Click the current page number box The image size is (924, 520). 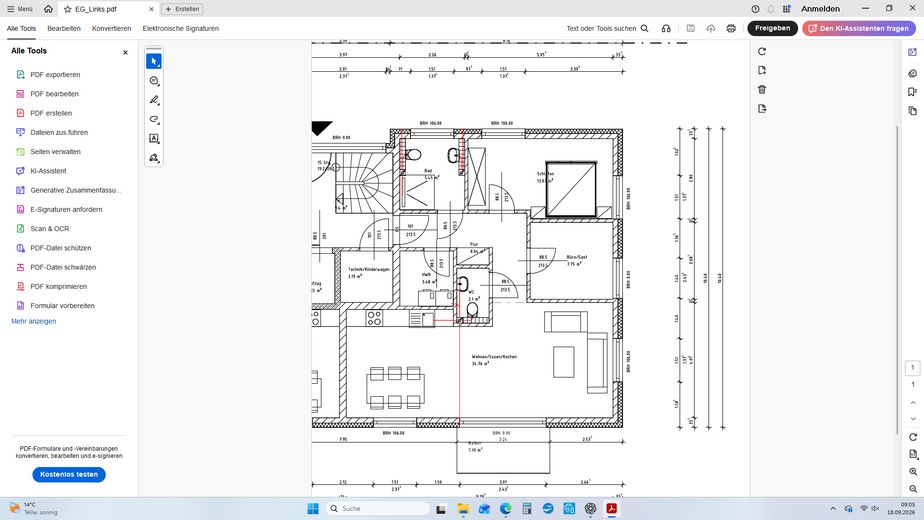click(913, 368)
